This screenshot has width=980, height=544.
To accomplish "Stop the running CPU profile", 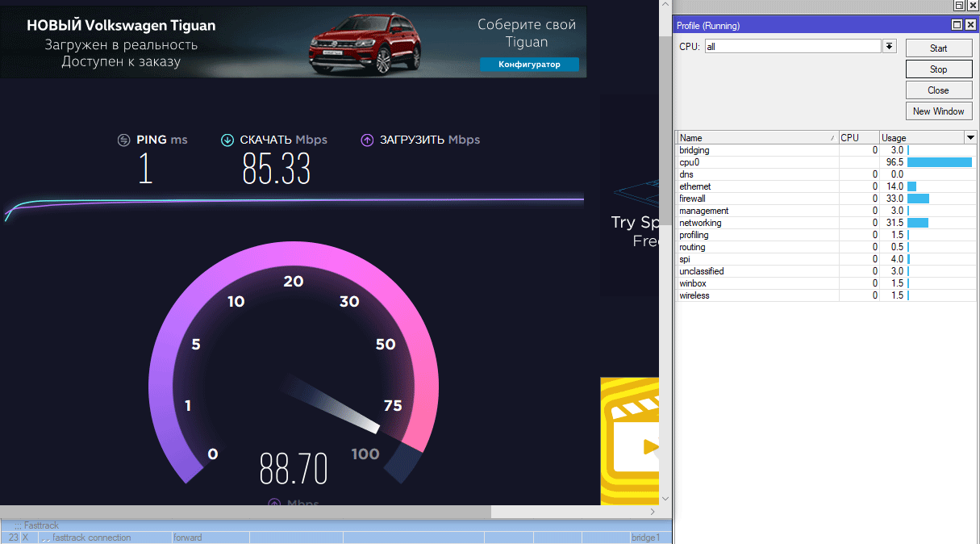I will [x=938, y=69].
